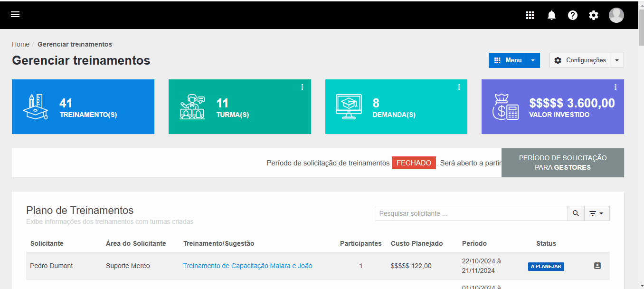Select Gerenciar treinamentos in the breadcrumb

pos(75,44)
